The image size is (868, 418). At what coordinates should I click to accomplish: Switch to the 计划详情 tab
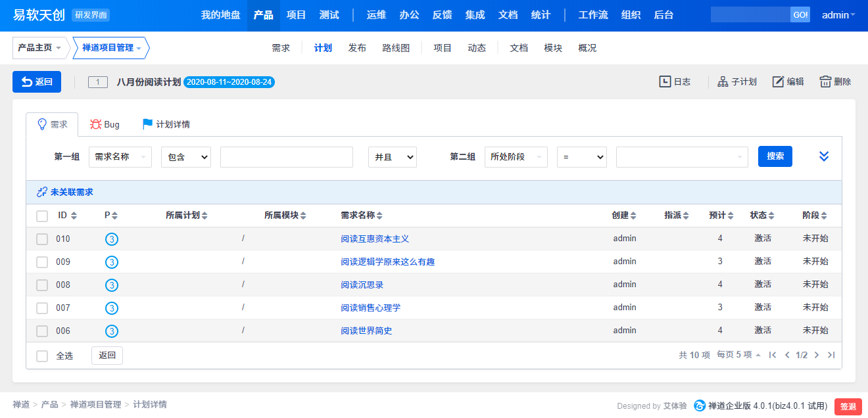click(166, 124)
